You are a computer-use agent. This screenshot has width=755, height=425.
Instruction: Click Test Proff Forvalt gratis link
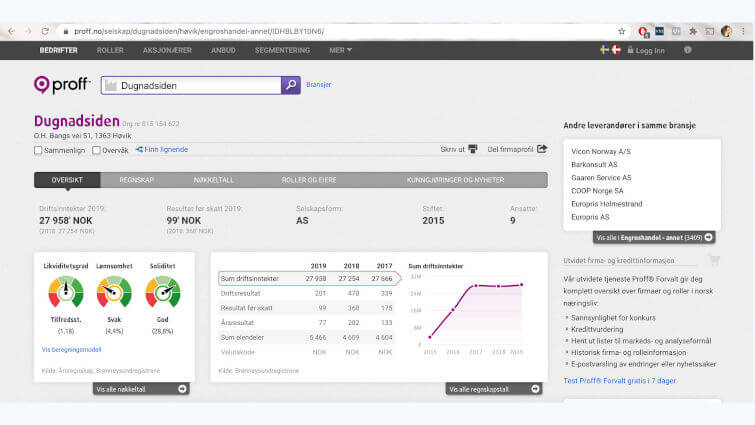pyautogui.click(x=620, y=381)
